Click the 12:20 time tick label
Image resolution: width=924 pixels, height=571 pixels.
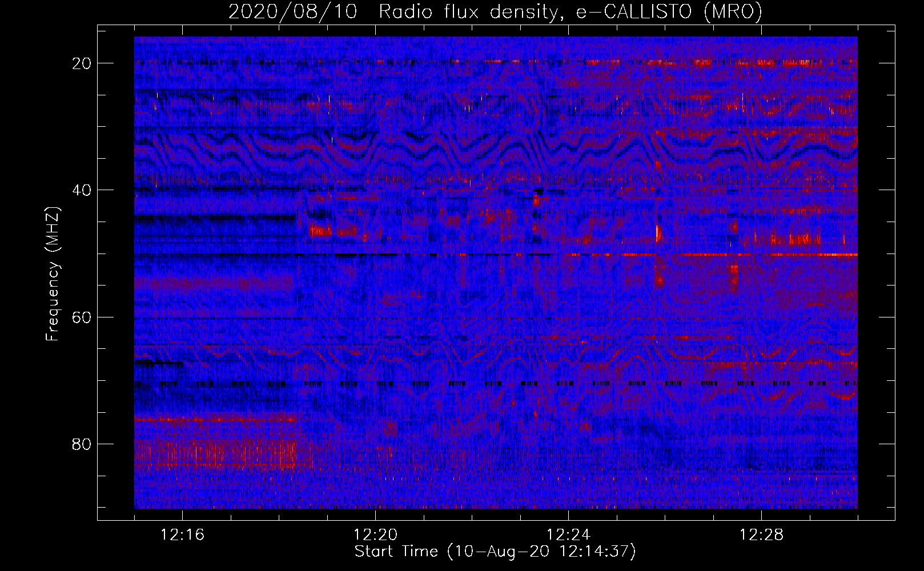pos(375,535)
